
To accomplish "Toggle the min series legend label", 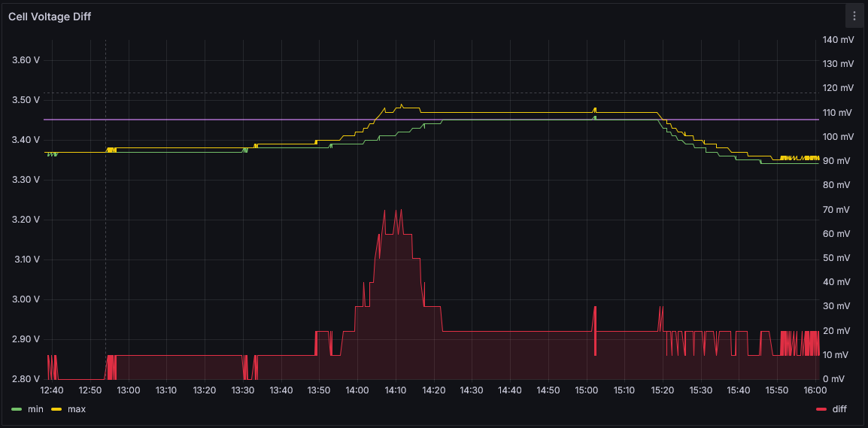I will 35,409.
